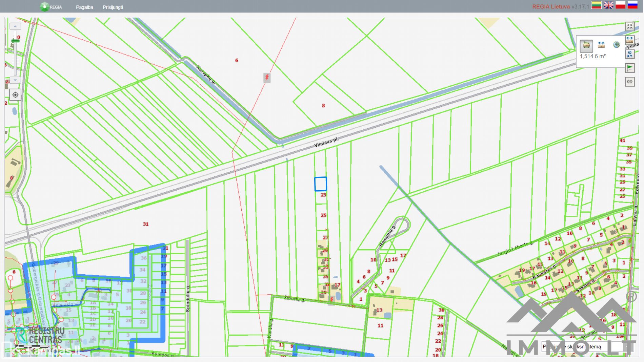644x362 pixels.
Task: Switch language to Lithuanian flag
Action: (596, 5)
